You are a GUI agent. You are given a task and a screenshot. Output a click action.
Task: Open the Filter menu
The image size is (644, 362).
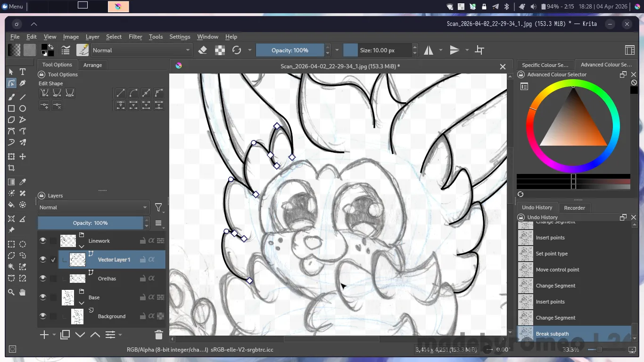[x=135, y=37]
